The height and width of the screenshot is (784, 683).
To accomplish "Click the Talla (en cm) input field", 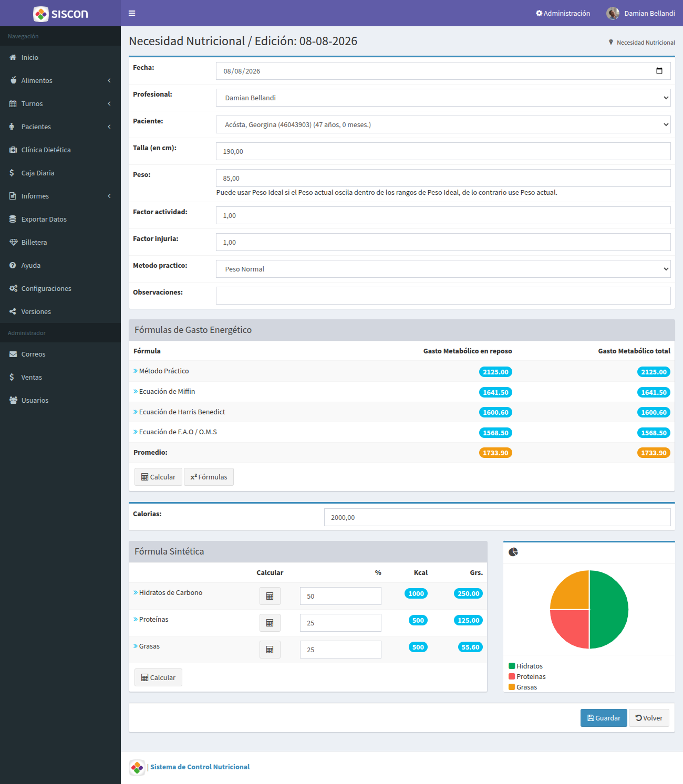I will pos(443,151).
